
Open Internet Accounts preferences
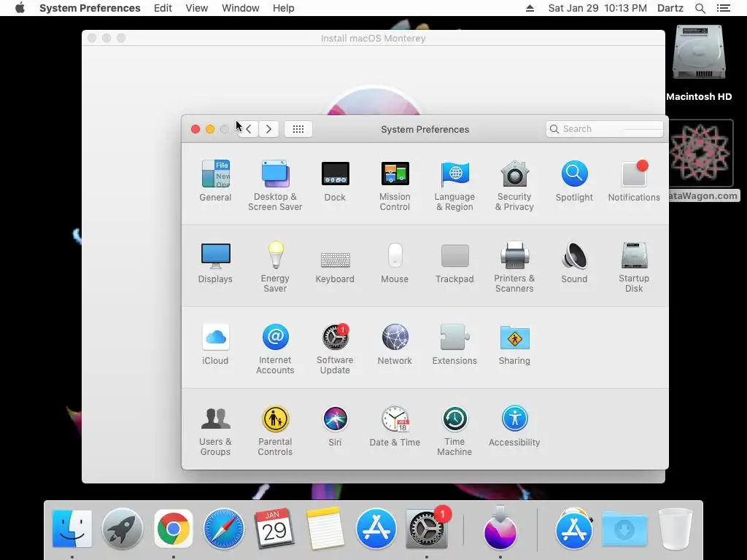tap(275, 349)
